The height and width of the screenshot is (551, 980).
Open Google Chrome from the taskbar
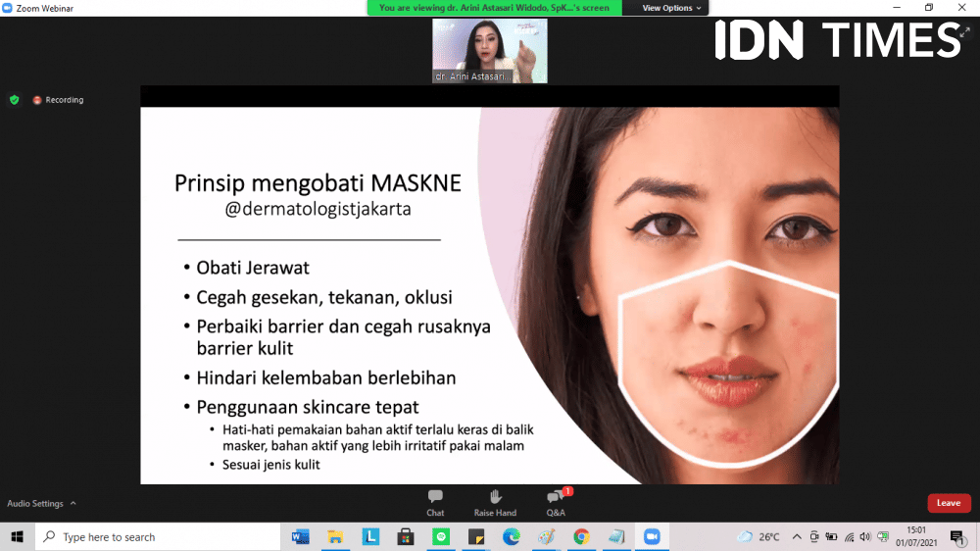(581, 537)
